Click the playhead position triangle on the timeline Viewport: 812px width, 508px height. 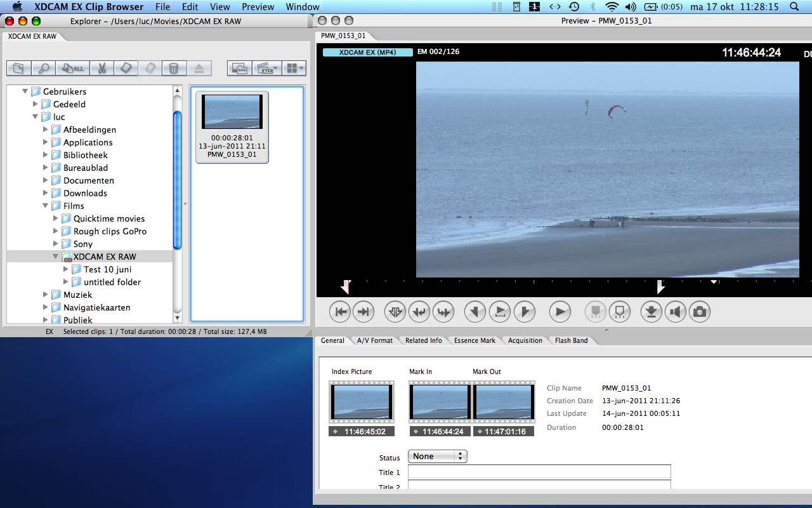click(714, 281)
